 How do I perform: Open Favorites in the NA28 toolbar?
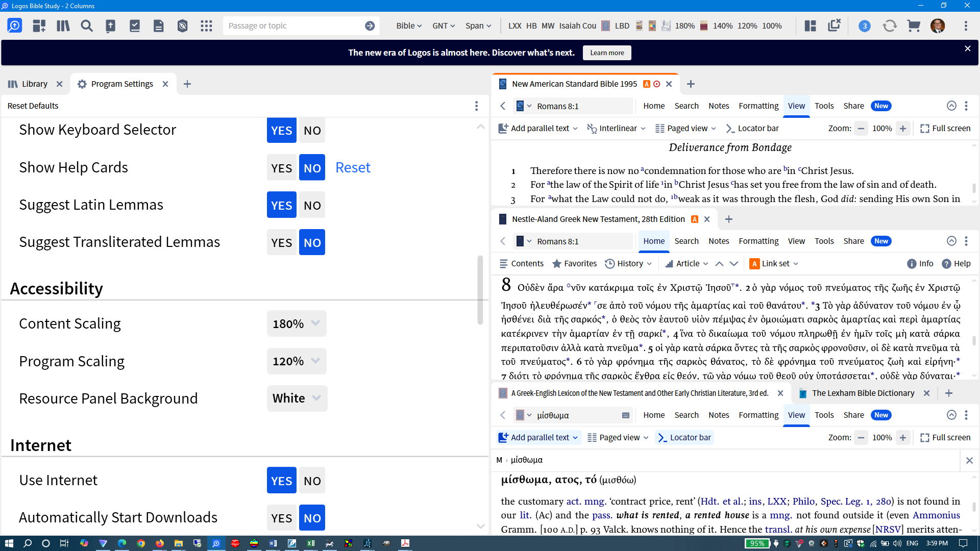(x=574, y=264)
